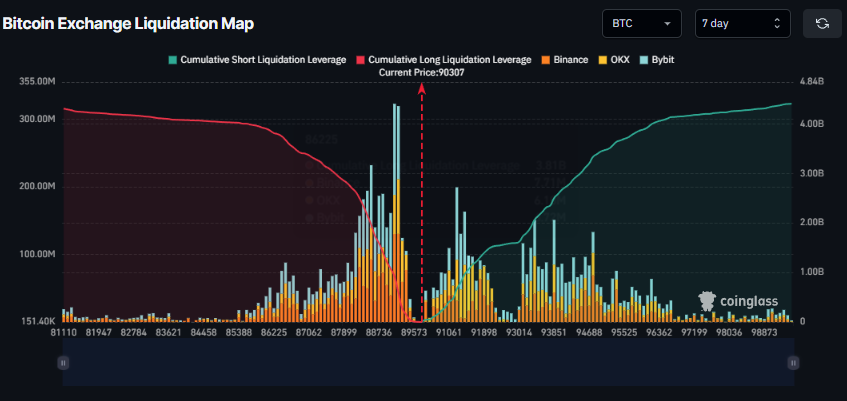The height and width of the screenshot is (401, 847).
Task: Click the 4.00B right axis label
Action: [811, 124]
